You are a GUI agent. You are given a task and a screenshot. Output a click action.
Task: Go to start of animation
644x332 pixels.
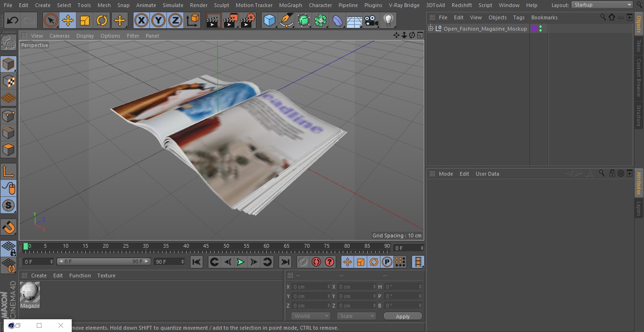(x=197, y=262)
